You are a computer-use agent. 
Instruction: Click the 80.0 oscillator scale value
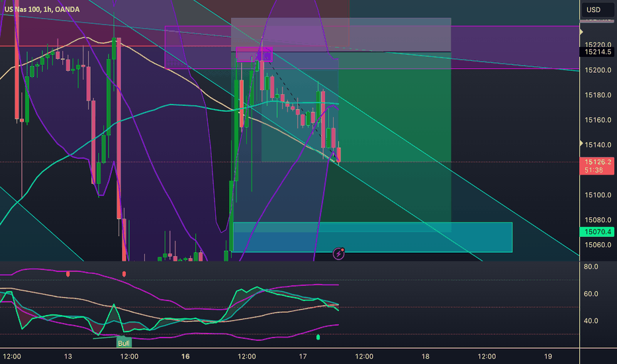(x=591, y=267)
